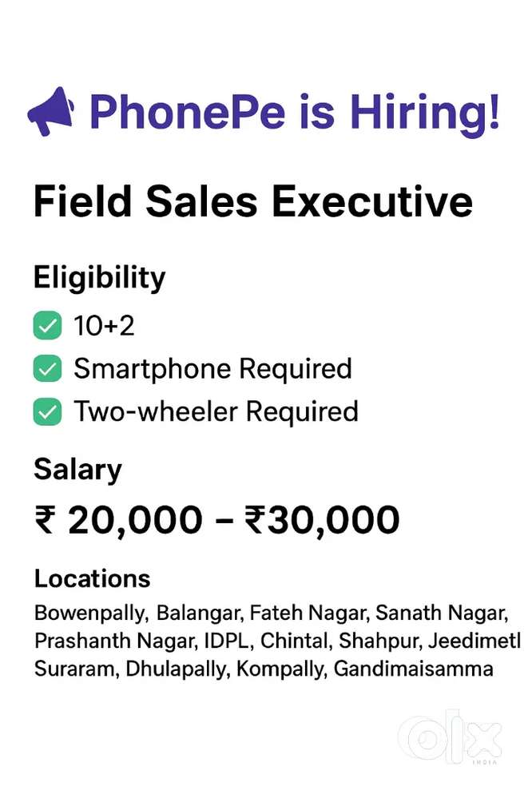The image size is (532, 798).
Task: Click the ₹ 20,000 – ₹30,000 salary range
Action: pyautogui.click(x=216, y=521)
